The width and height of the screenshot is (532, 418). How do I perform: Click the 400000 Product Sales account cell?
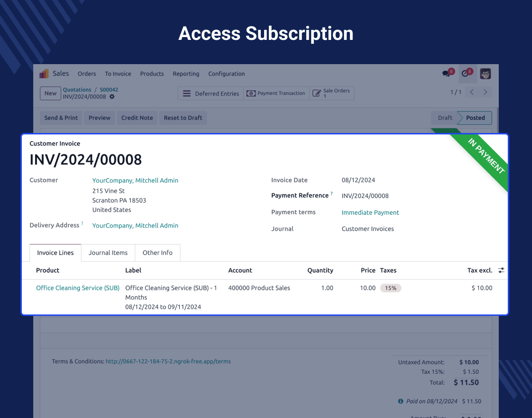259,288
